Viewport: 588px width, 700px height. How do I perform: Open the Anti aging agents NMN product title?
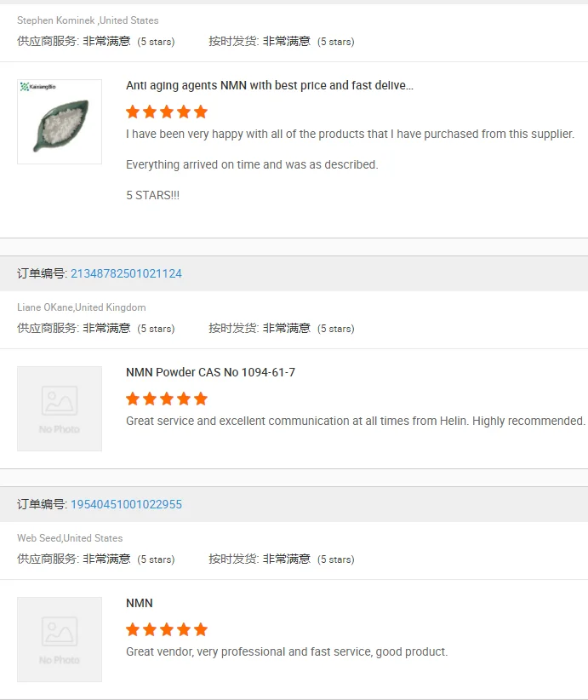[270, 85]
